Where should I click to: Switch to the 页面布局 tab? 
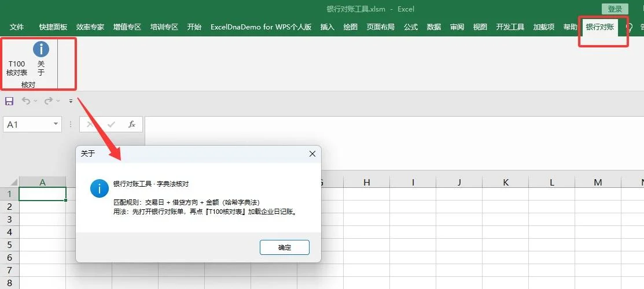tap(381, 27)
